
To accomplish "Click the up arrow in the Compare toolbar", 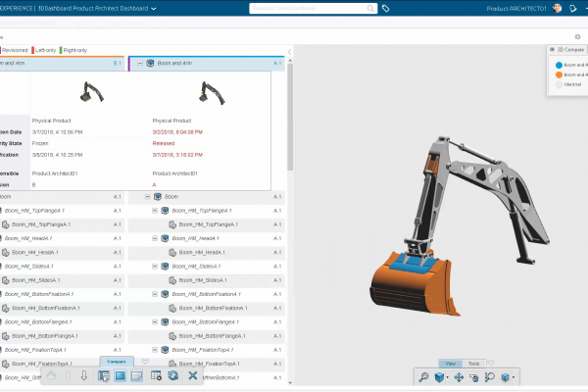I will coord(68,375).
